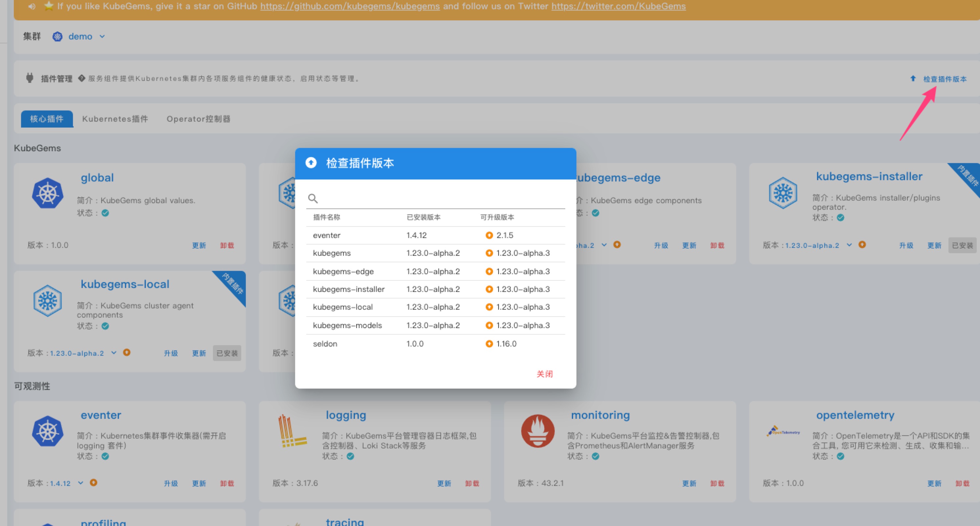
Task: Click the seldon row name
Action: click(x=325, y=344)
